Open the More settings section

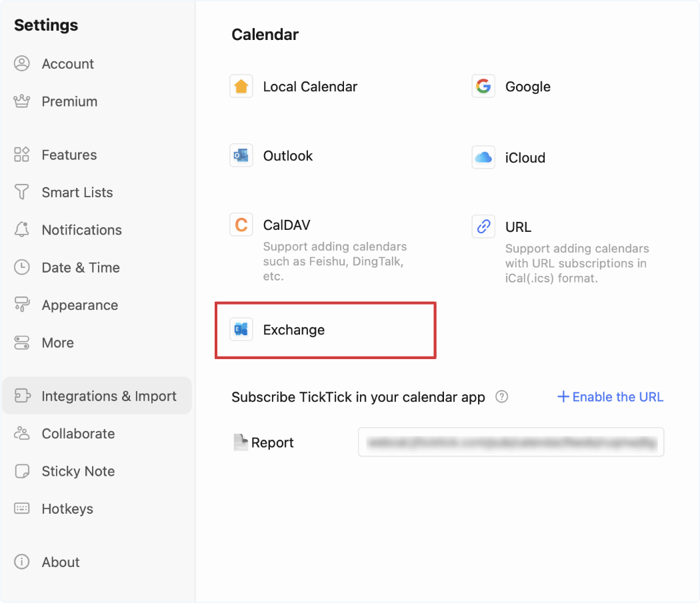[97, 342]
